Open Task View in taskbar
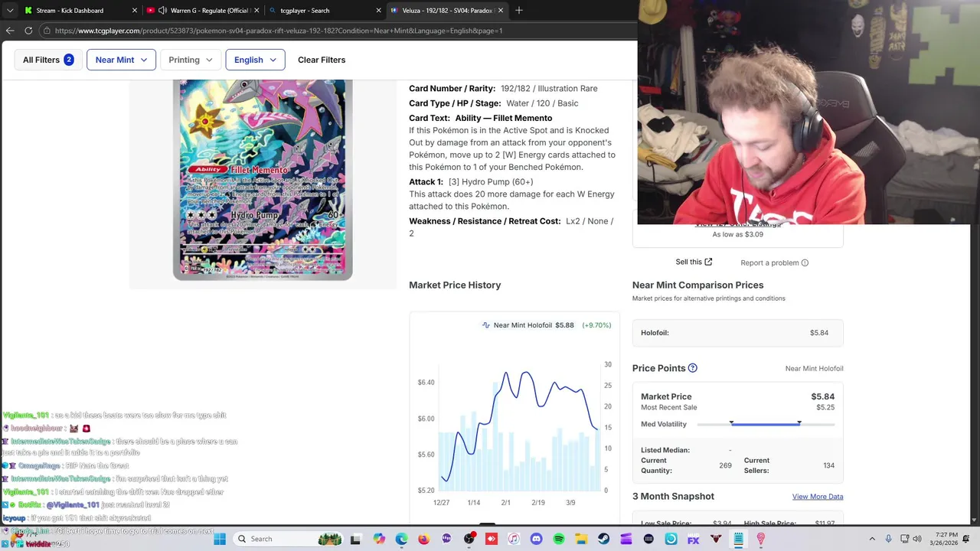The height and width of the screenshot is (551, 980). [355, 539]
